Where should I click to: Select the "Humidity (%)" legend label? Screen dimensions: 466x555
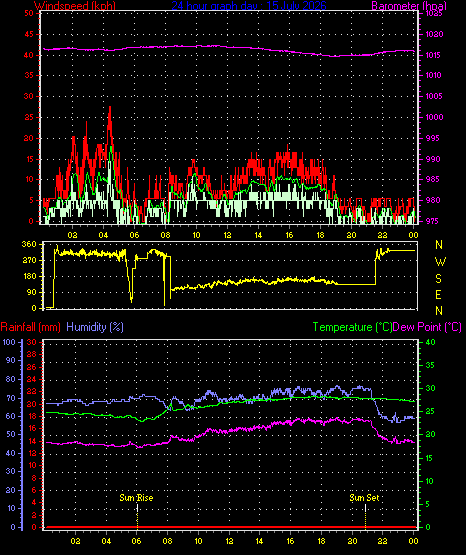pyautogui.click(x=95, y=327)
